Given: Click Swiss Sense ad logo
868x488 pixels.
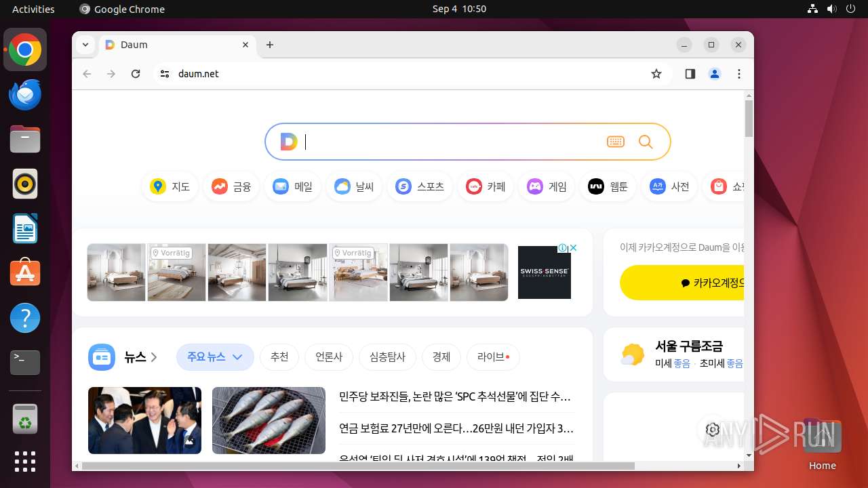Looking at the screenshot, I should (x=545, y=272).
